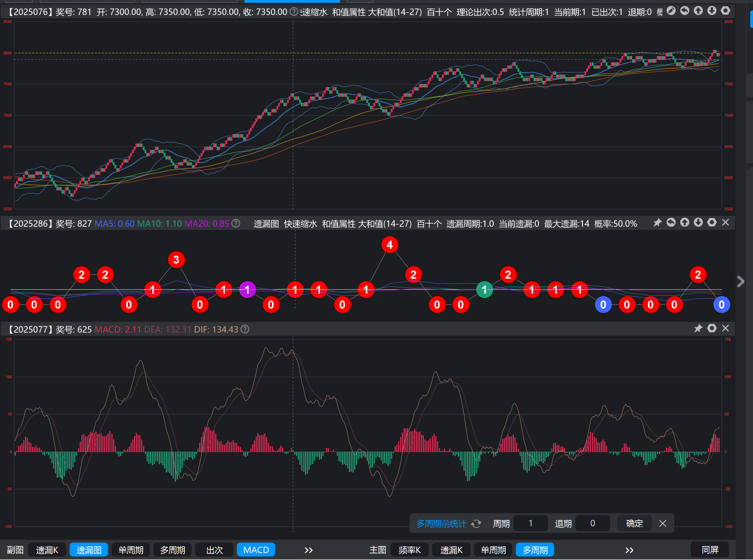
Task: Click the undo arrow icon in top chart header
Action: (x=684, y=11)
